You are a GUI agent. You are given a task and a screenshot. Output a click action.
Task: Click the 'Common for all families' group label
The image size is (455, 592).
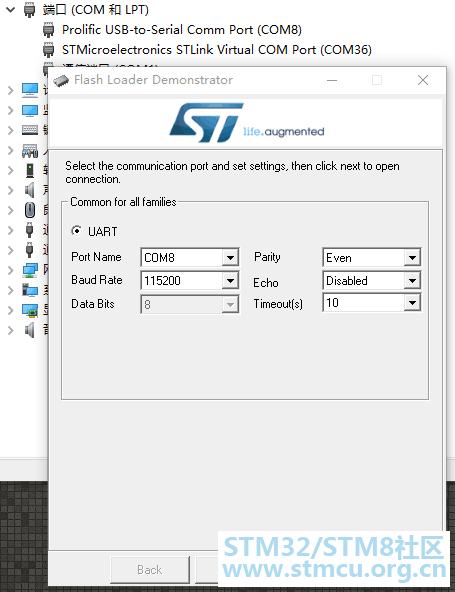123,202
